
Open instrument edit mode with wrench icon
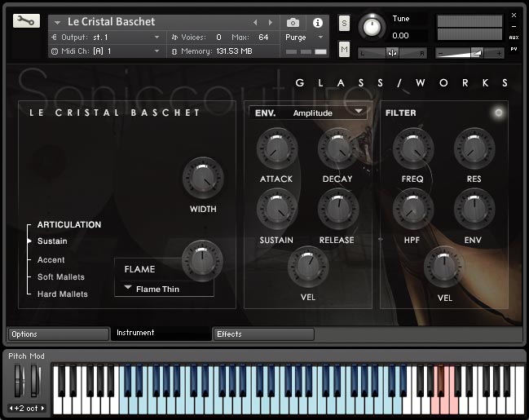(26, 21)
